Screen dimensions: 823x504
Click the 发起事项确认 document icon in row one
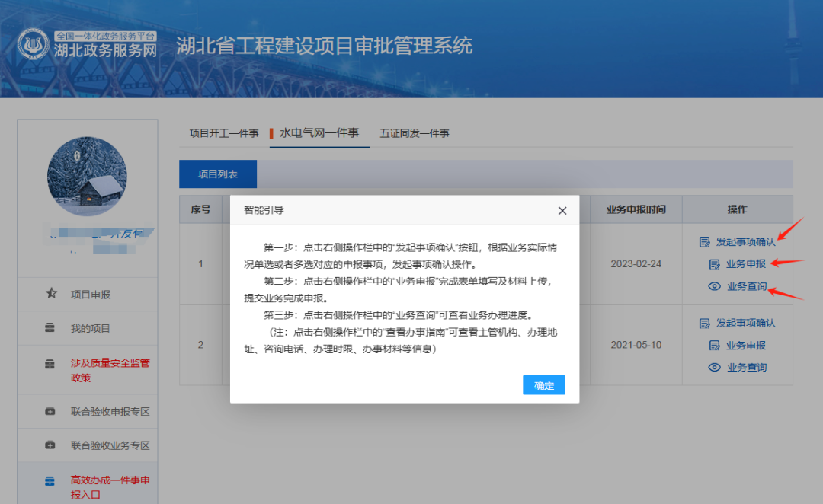(x=703, y=241)
